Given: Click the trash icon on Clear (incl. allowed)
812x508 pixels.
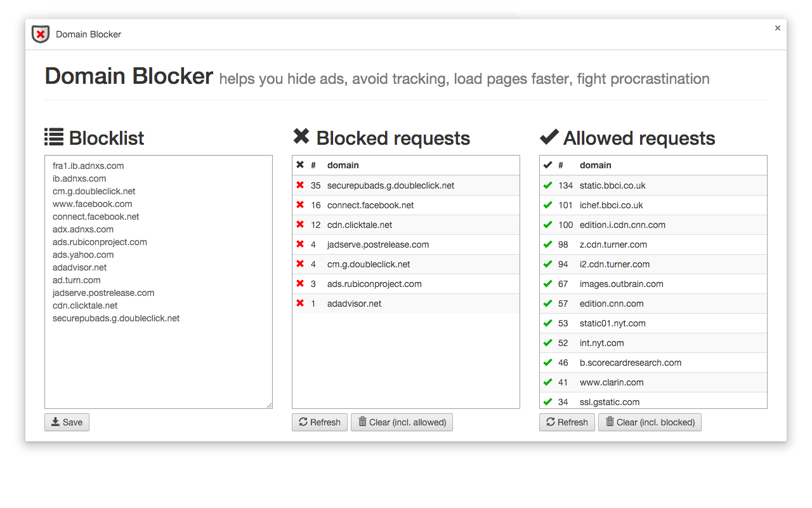Looking at the screenshot, I should 362,422.
